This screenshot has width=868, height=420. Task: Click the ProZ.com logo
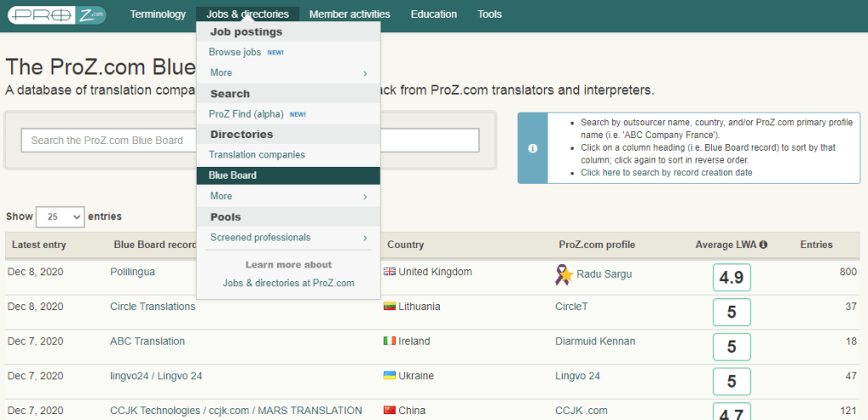(57, 15)
